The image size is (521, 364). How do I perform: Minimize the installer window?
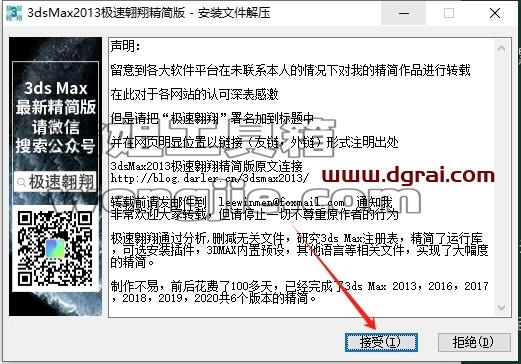point(404,13)
